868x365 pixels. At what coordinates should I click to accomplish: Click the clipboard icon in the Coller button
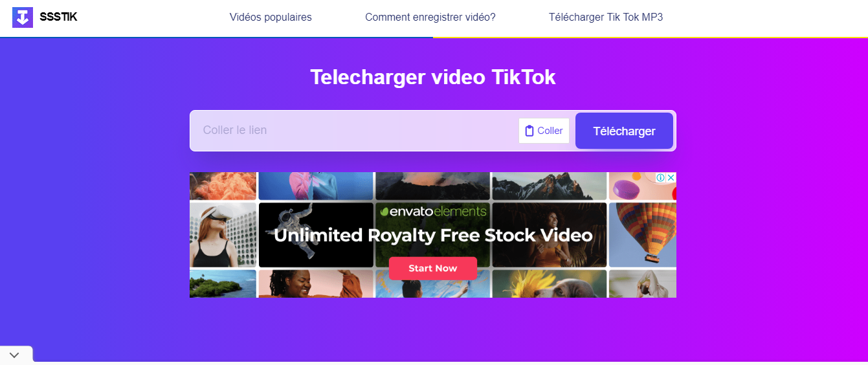click(x=529, y=131)
